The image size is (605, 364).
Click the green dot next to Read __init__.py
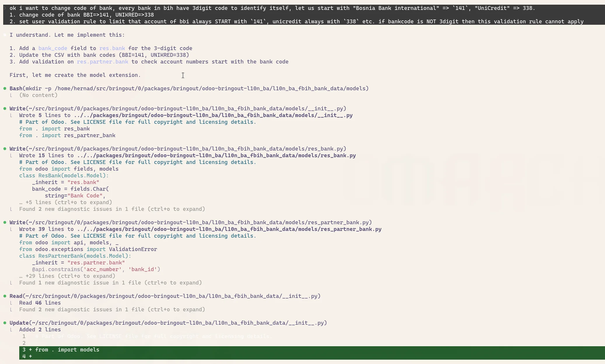click(x=5, y=296)
